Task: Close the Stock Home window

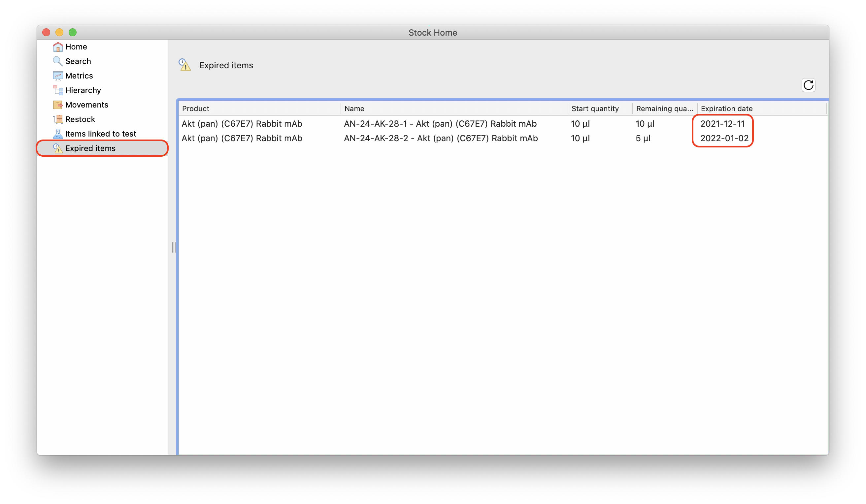Action: [x=47, y=32]
